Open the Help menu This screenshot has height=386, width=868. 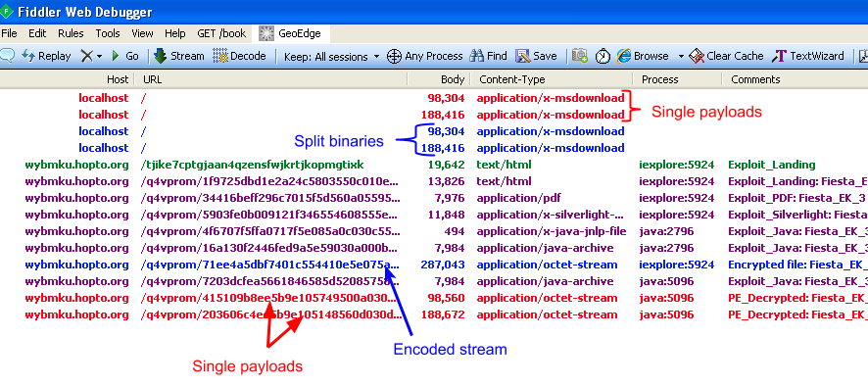tap(175, 33)
